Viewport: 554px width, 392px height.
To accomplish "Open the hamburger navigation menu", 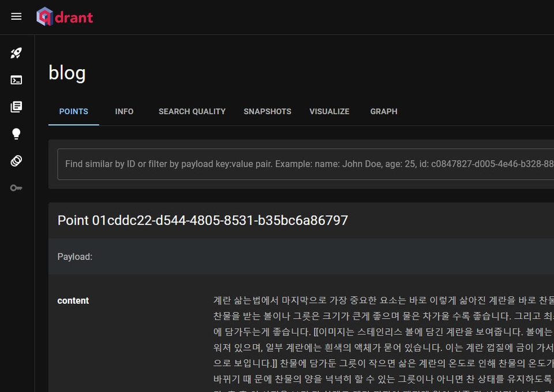I will [16, 17].
